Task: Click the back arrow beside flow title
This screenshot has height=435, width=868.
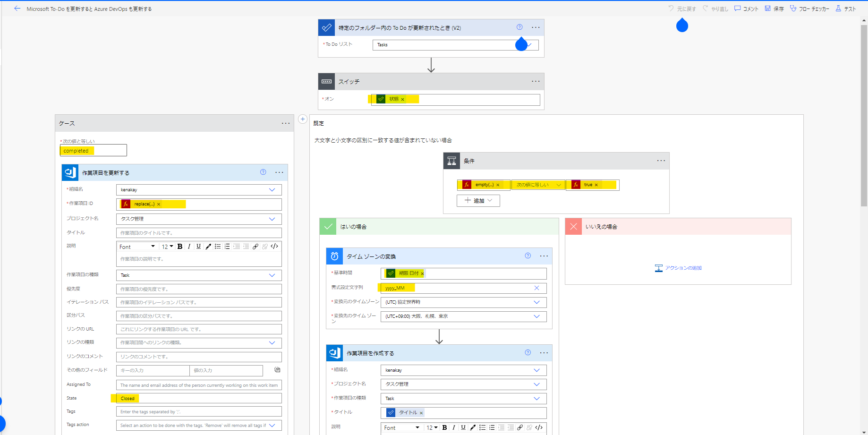Action: [17, 9]
